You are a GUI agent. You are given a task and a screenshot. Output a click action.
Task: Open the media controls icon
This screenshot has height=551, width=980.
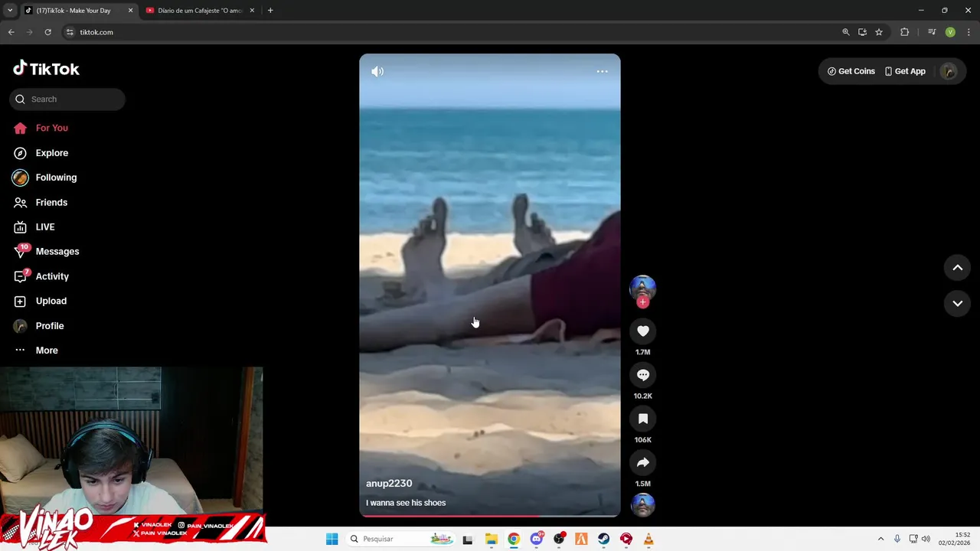tap(932, 32)
